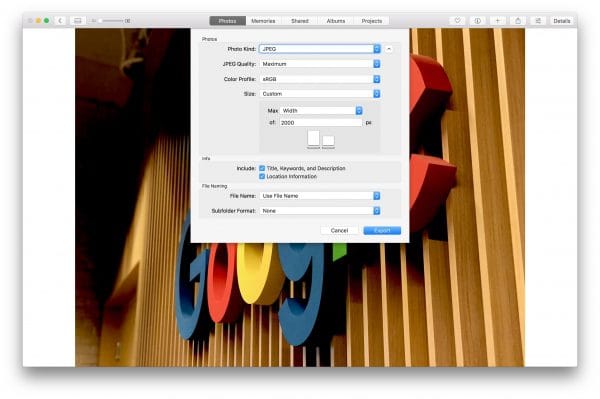The width and height of the screenshot is (600, 399).
Task: Click the pixel value field showing 2000
Action: (320, 123)
